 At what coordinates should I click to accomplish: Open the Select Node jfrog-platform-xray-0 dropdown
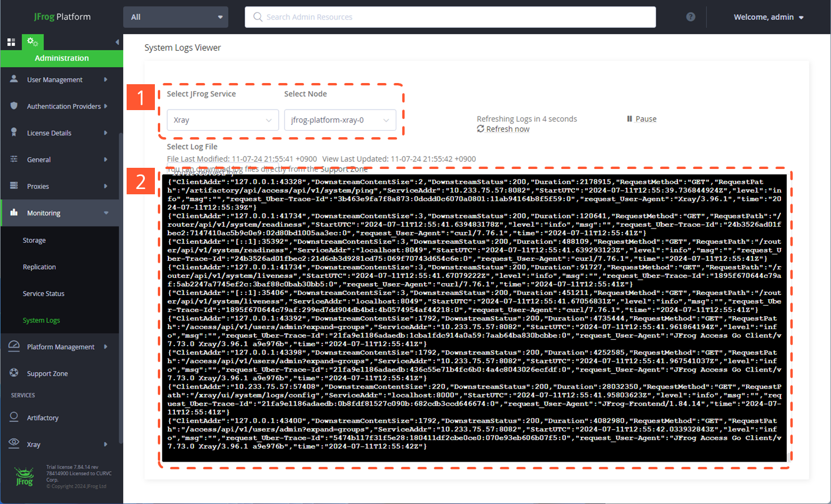click(340, 120)
